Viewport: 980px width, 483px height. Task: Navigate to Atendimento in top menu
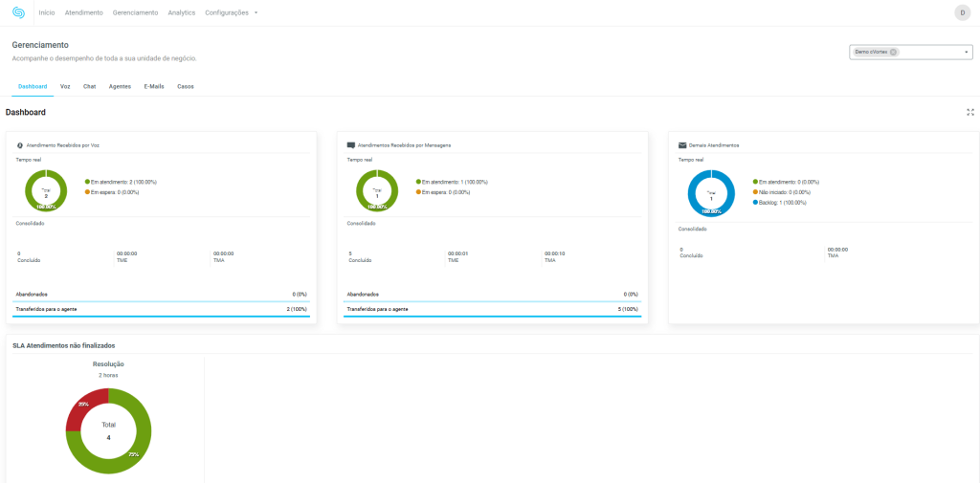(x=83, y=12)
